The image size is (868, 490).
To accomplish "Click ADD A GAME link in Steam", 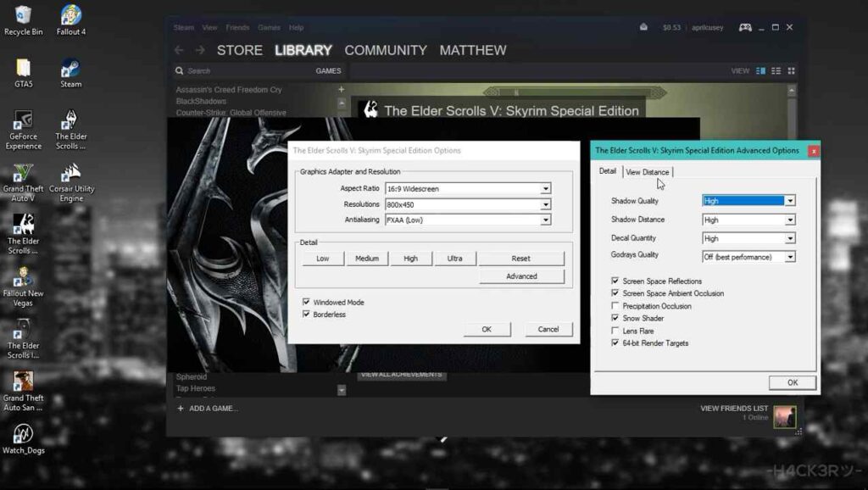I will pos(208,409).
